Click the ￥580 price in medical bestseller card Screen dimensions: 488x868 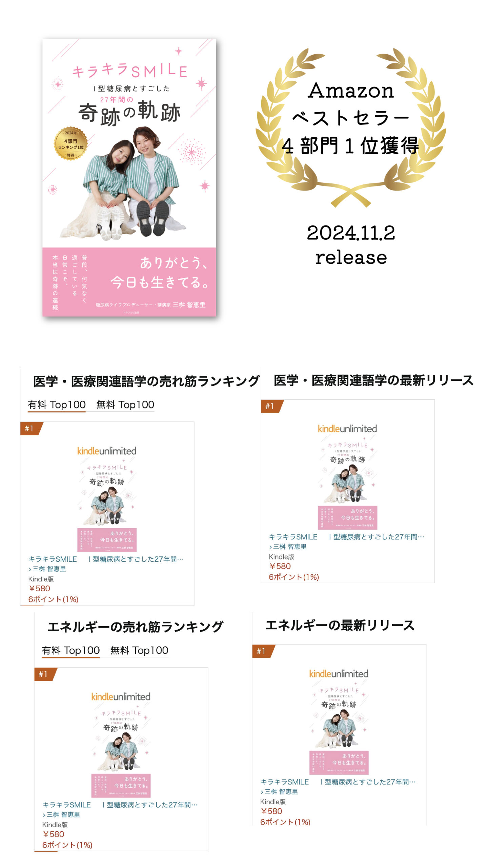coord(39,588)
